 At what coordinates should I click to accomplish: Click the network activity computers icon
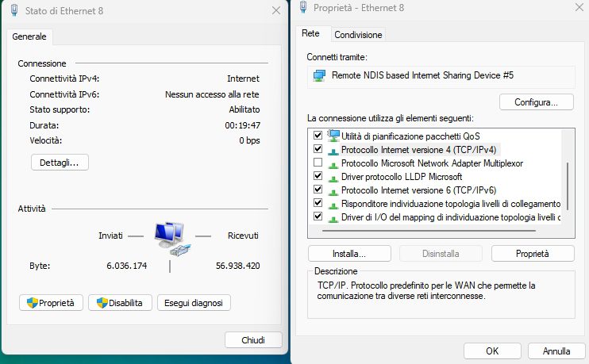point(172,239)
